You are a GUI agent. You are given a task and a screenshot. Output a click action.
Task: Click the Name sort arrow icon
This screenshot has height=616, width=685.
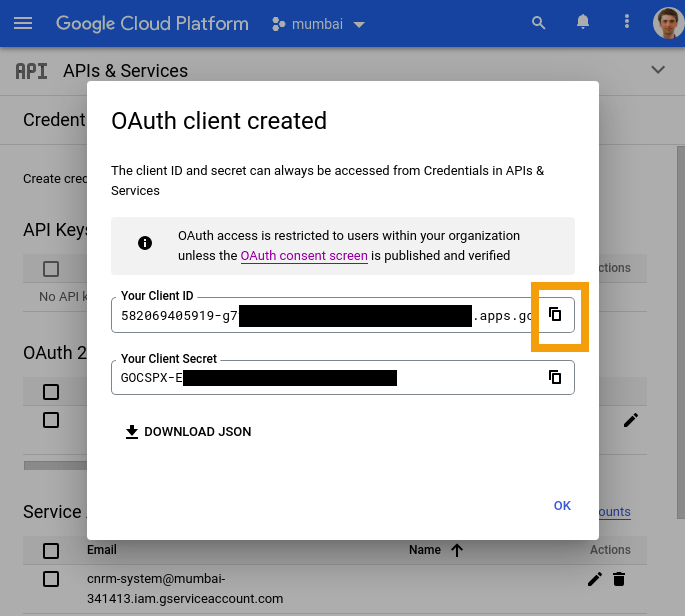click(x=457, y=550)
